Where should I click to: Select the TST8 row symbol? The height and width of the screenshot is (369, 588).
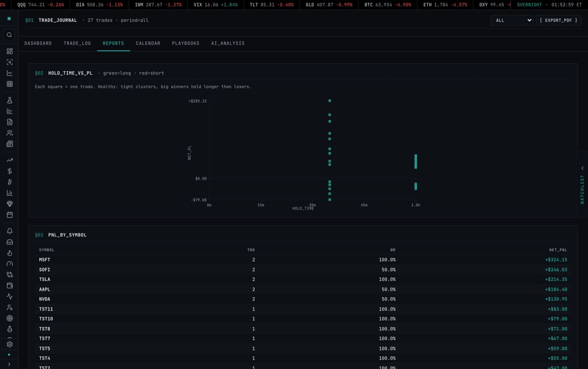[44, 329]
